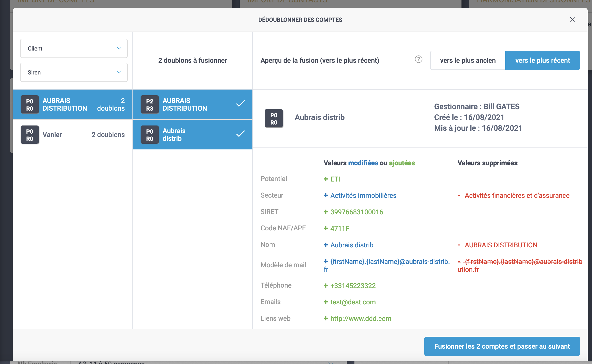Open the Siren dropdown

pyautogui.click(x=74, y=73)
